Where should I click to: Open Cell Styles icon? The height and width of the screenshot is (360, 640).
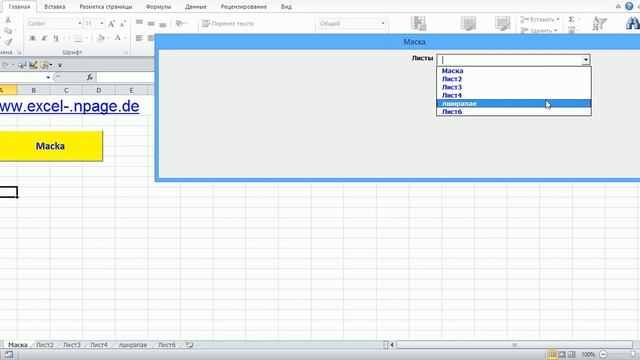(x=502, y=24)
